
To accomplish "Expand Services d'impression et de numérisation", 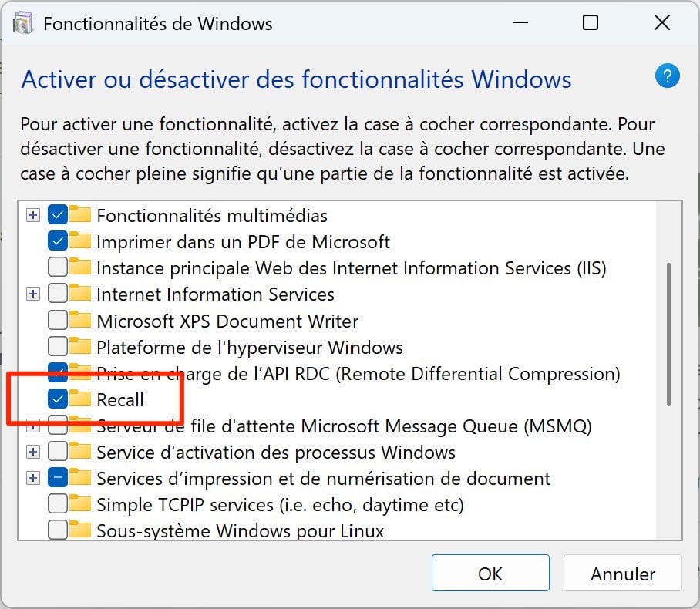I will (x=33, y=478).
